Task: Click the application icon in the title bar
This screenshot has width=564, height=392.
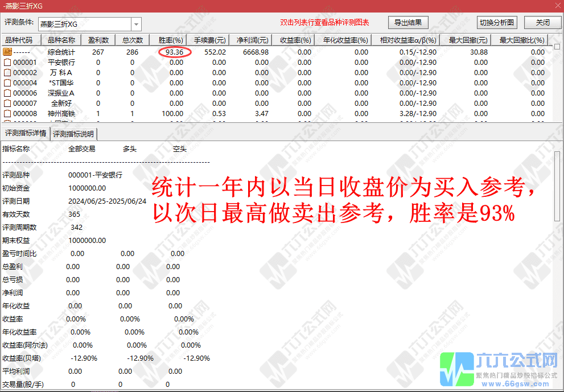Action: [5, 5]
